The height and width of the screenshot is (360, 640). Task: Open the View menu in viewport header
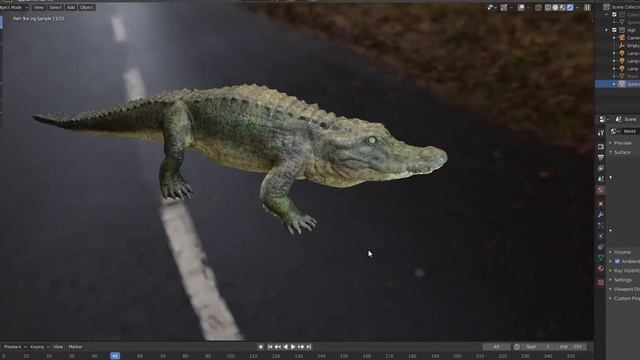[38, 7]
